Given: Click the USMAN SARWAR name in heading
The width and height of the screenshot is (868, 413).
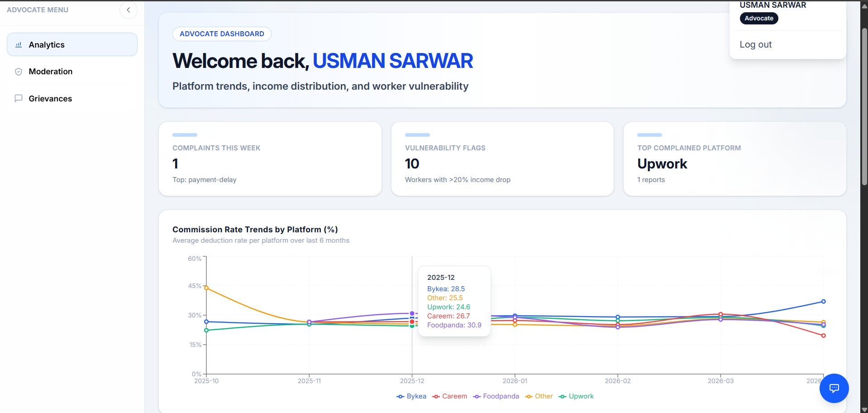Looking at the screenshot, I should [x=393, y=61].
